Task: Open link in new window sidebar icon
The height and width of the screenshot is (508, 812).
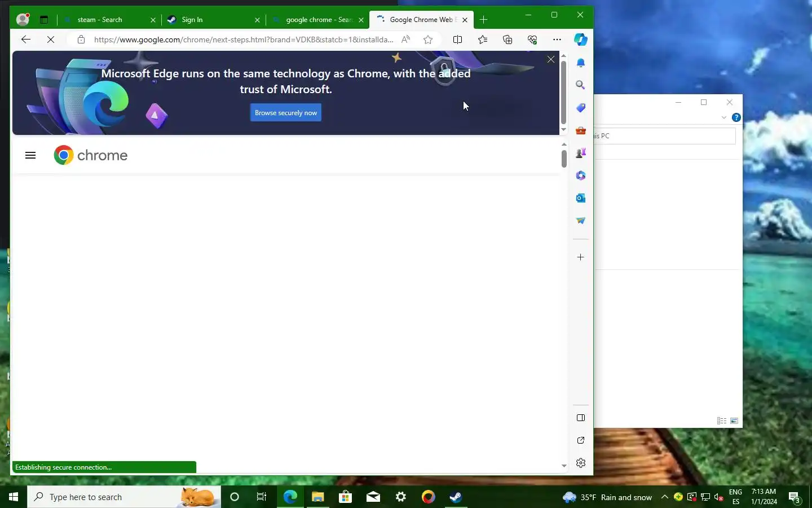Action: [581, 440]
